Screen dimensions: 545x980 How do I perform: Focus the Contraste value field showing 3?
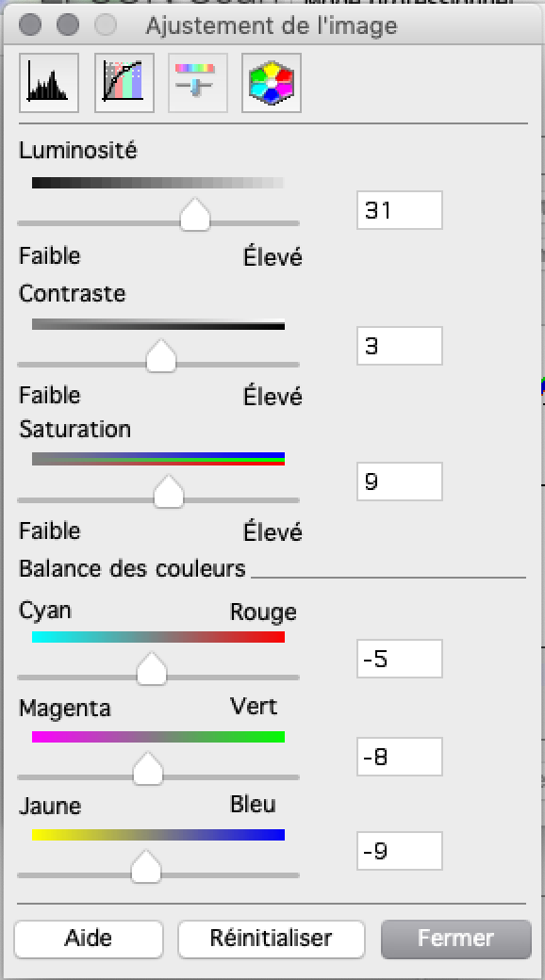click(x=399, y=346)
